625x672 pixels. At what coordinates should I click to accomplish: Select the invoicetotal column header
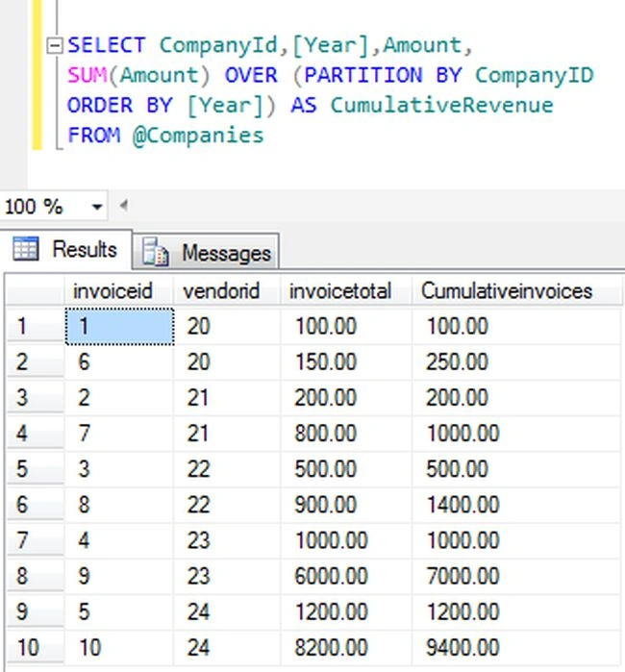[x=346, y=291]
